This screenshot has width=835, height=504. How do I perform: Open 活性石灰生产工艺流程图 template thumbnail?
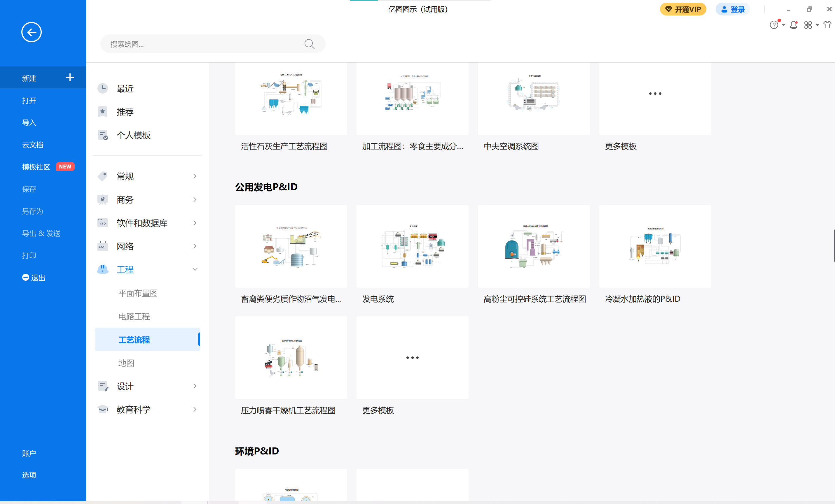(291, 99)
